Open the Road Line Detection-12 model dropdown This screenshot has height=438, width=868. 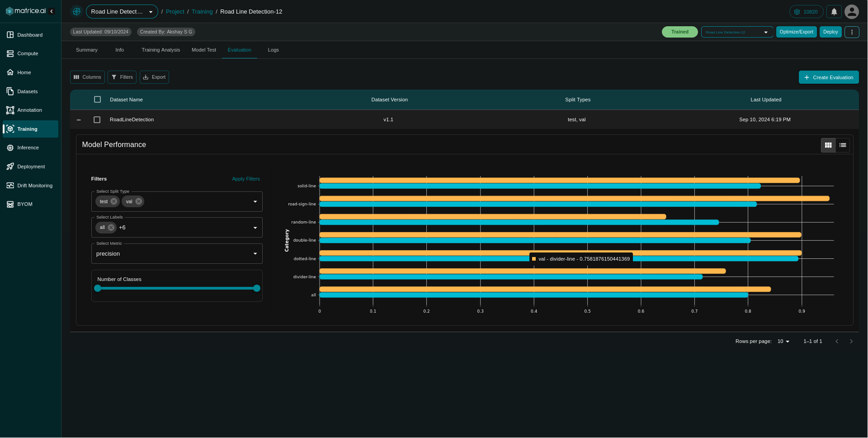pyautogui.click(x=737, y=32)
